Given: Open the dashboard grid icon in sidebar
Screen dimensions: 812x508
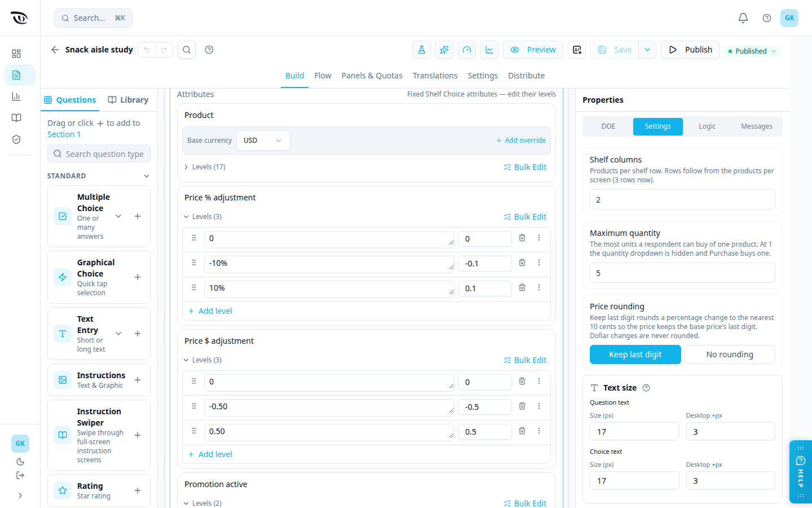Looking at the screenshot, I should pos(16,54).
